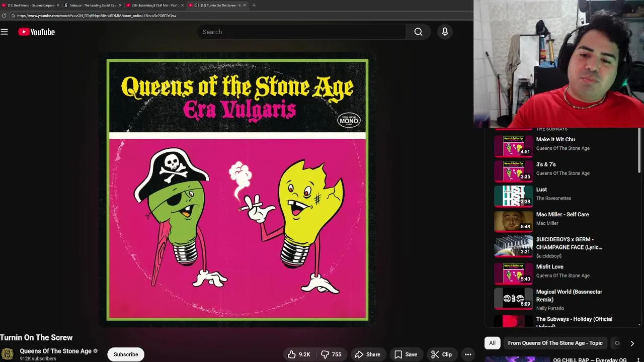Viewport: 644px width, 362px height.
Task: Close the Turnin On The Screw tab
Action: coord(245,5)
